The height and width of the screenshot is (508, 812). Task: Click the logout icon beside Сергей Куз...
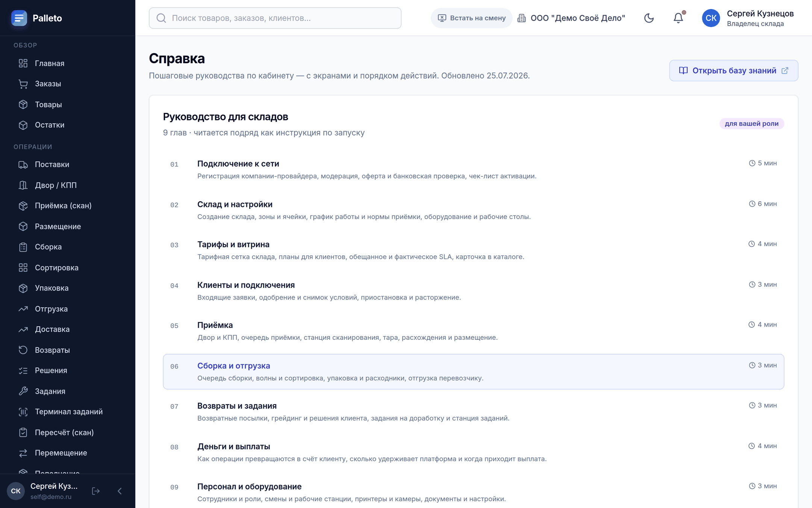(x=96, y=491)
